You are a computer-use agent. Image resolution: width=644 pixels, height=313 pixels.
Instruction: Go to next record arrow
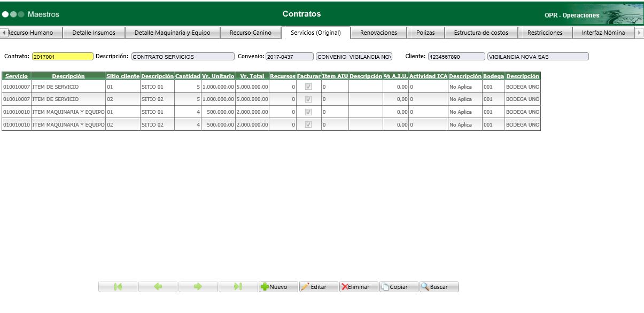pos(198,287)
